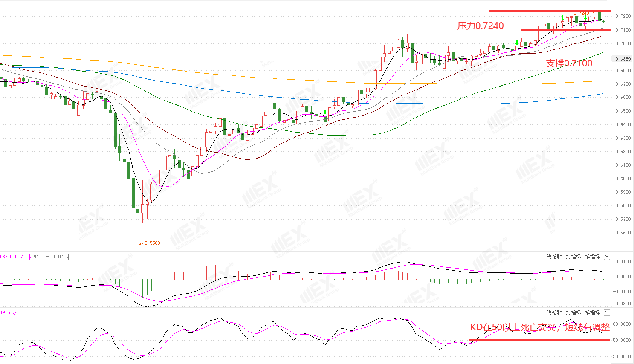Click the down arrow beside DEA:0.0070
The height and width of the screenshot is (364, 634).
pos(29,257)
